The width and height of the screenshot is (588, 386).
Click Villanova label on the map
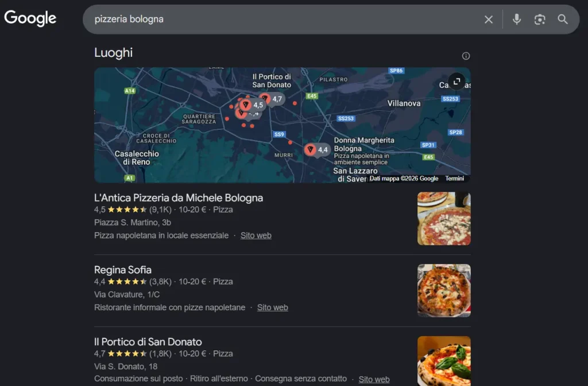point(404,103)
